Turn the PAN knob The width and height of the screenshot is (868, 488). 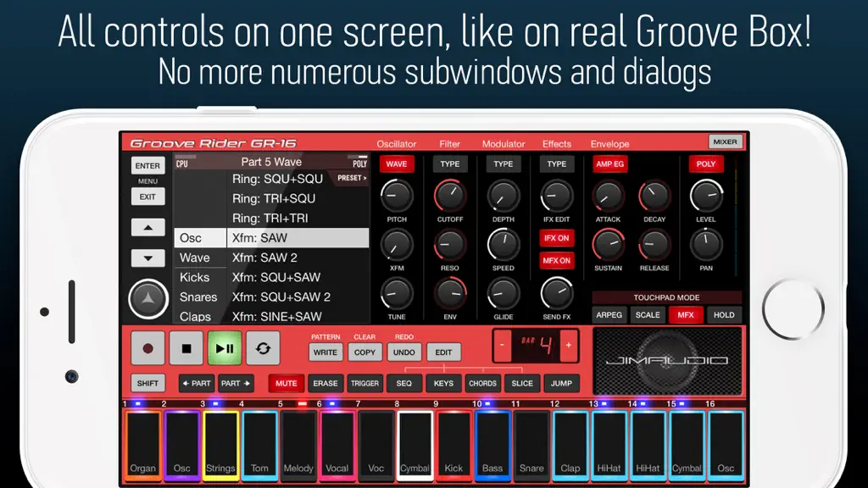pos(706,245)
